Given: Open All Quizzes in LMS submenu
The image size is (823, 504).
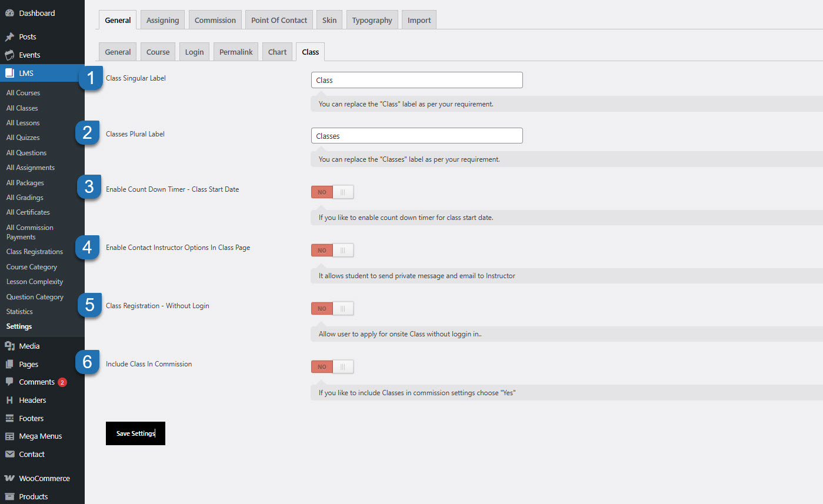Looking at the screenshot, I should [x=23, y=138].
